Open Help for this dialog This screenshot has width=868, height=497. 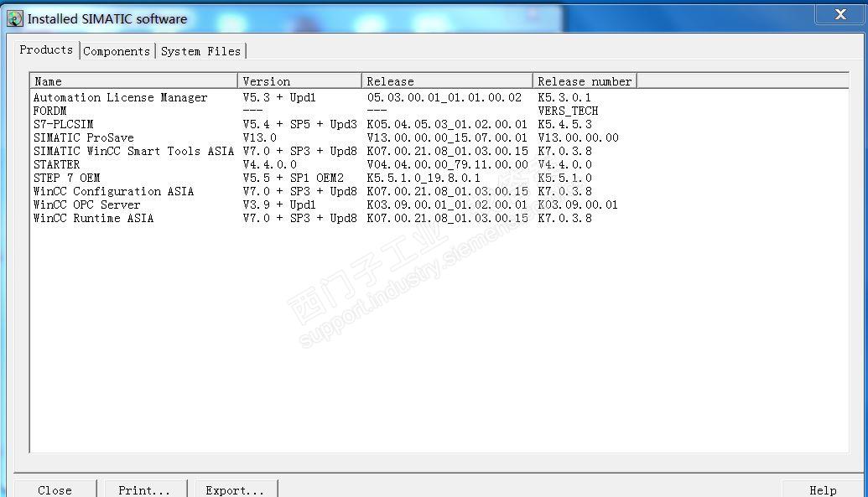(x=823, y=489)
